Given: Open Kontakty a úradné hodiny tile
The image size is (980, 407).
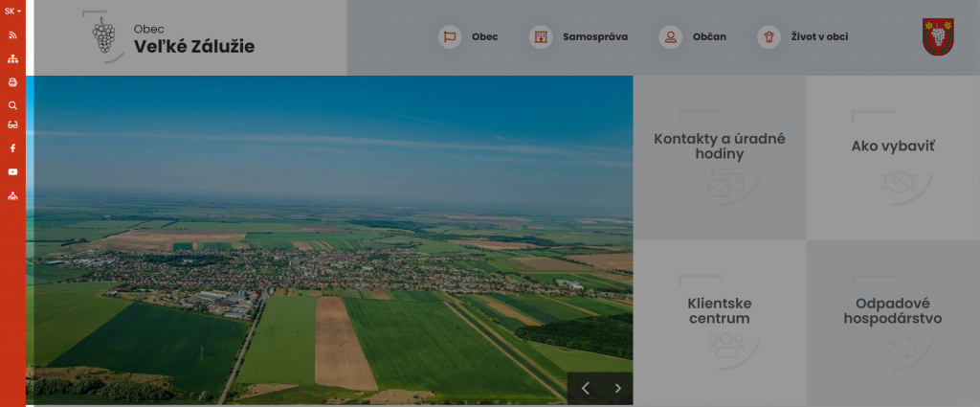Looking at the screenshot, I should (720, 158).
